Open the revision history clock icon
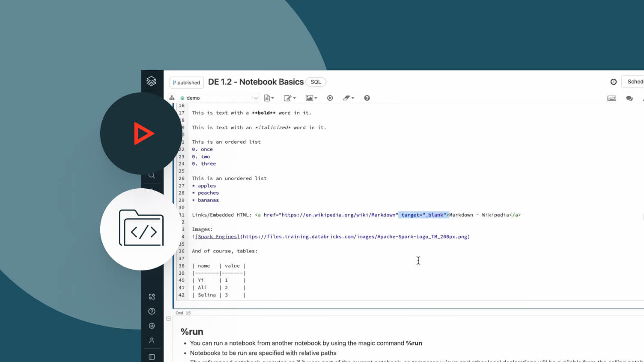The width and height of the screenshot is (644, 362). [613, 82]
